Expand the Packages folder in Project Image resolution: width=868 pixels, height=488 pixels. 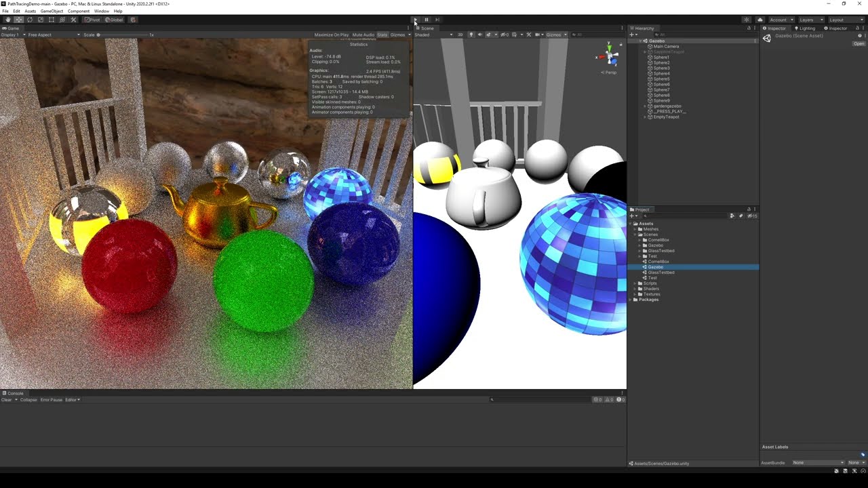(631, 300)
